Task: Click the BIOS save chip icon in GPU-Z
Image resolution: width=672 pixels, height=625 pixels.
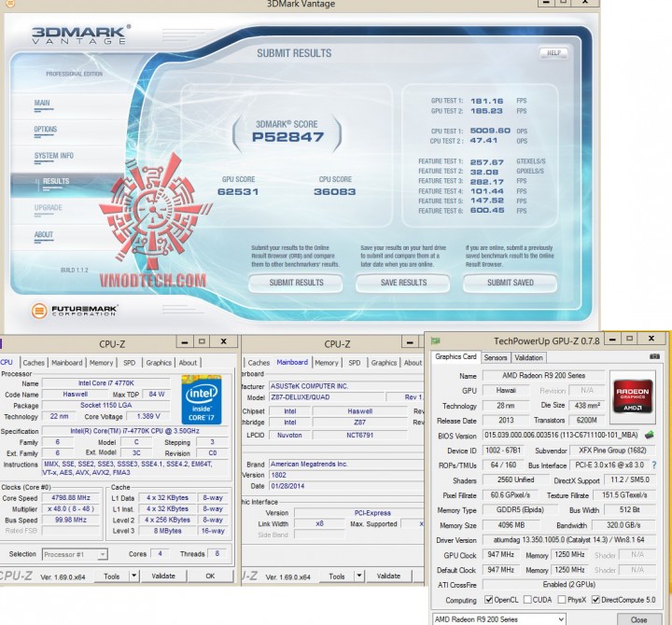Action: coord(649,436)
